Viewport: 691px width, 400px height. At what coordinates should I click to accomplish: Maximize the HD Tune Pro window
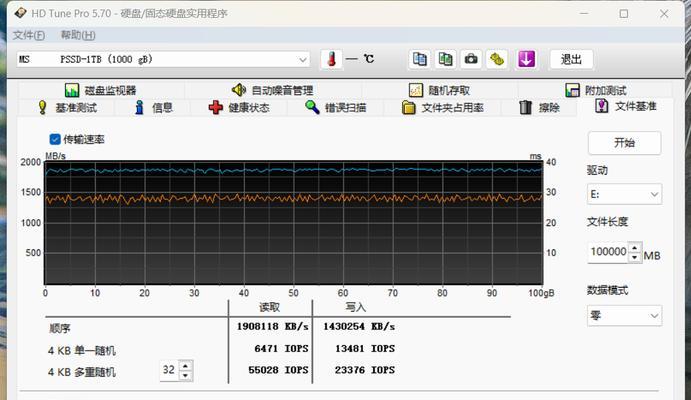point(624,14)
